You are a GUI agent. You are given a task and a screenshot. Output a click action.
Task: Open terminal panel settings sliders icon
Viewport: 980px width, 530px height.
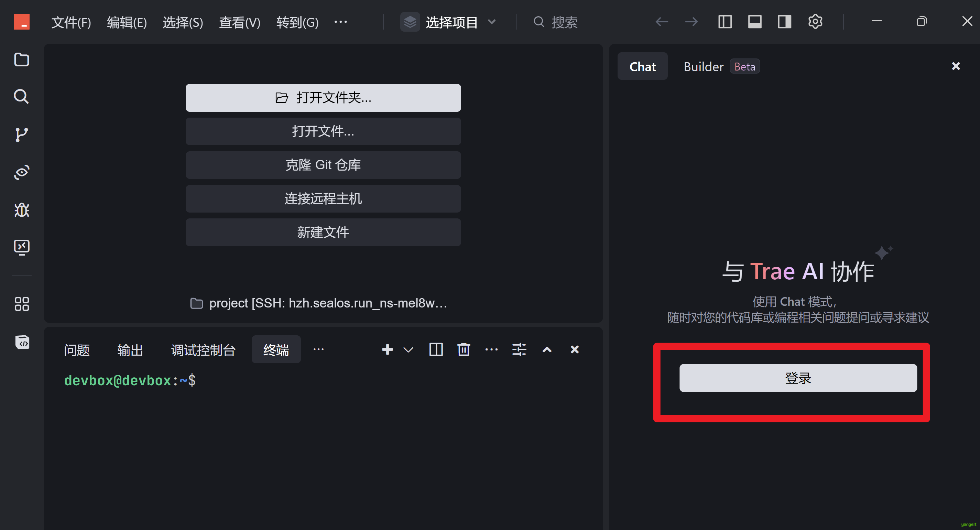519,349
